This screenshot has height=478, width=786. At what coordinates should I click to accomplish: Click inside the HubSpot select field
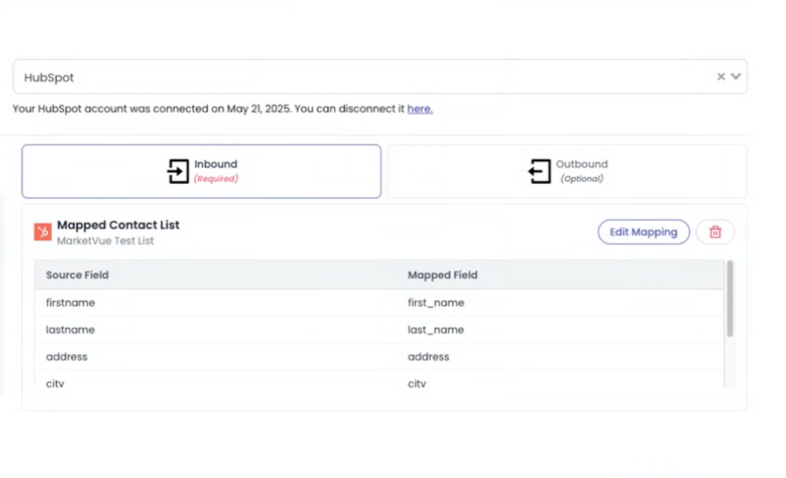point(380,77)
